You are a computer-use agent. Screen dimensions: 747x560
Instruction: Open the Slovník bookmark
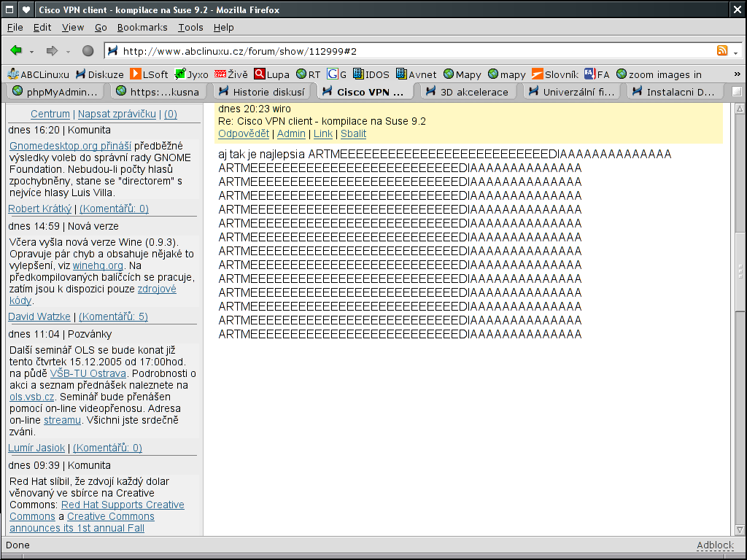(x=554, y=74)
